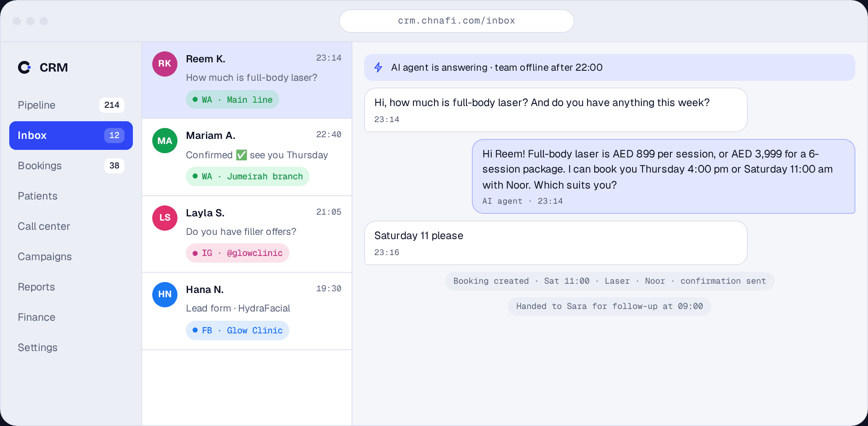This screenshot has height=426, width=868.
Task: View Reports section
Action: (x=71, y=287)
